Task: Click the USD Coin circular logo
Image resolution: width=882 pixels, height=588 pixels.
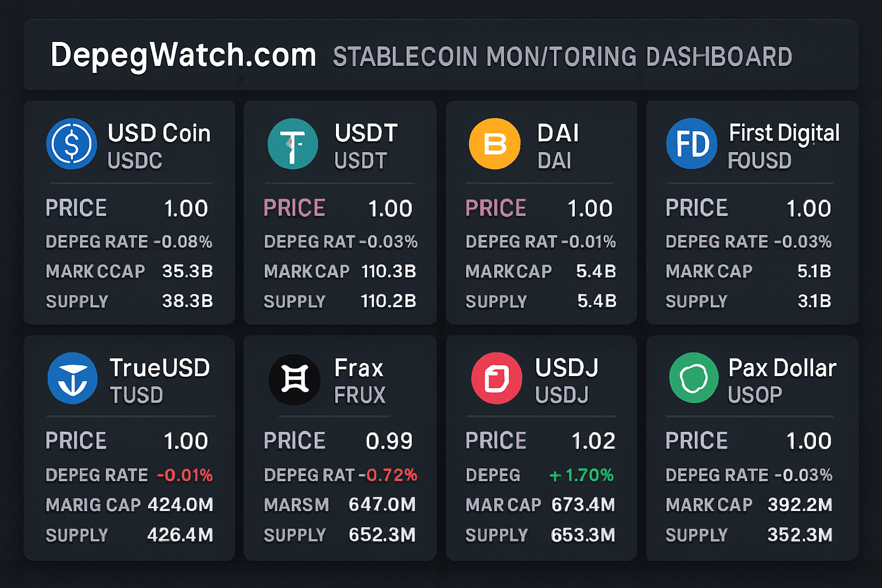Action: [x=72, y=144]
